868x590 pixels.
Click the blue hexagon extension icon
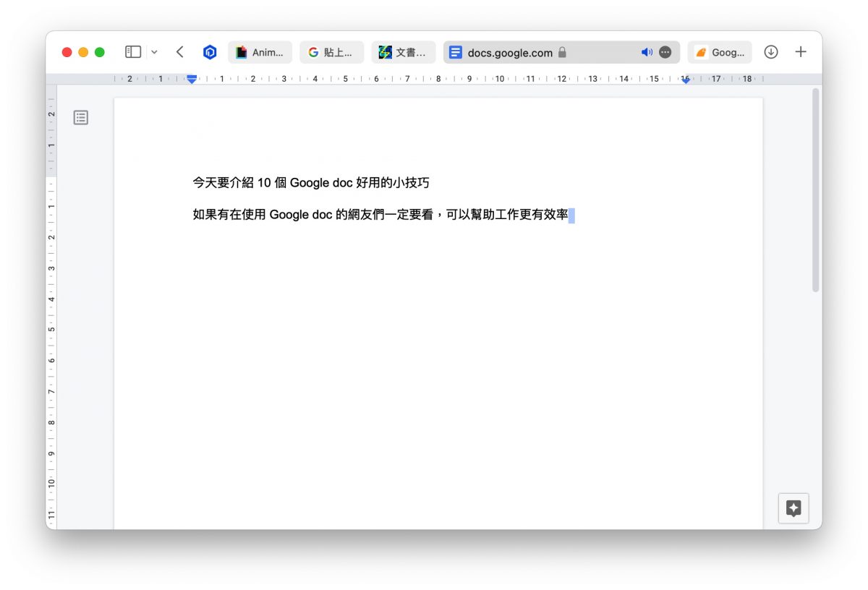(x=210, y=52)
